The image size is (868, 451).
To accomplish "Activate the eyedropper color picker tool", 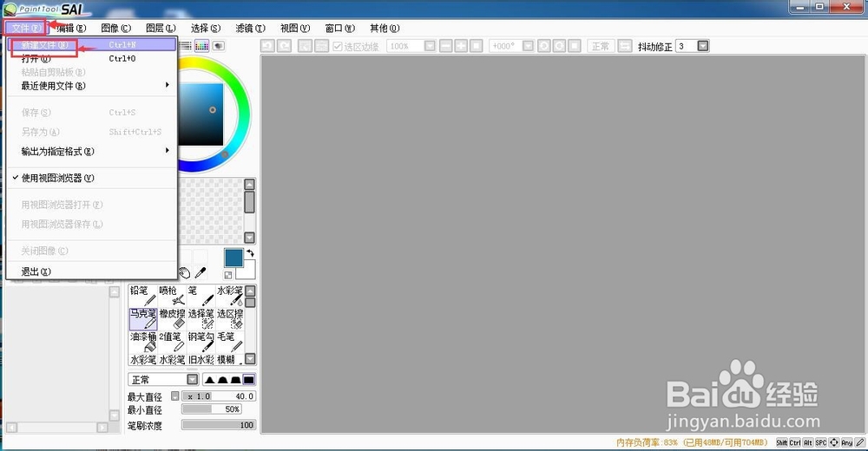I will 201,272.
